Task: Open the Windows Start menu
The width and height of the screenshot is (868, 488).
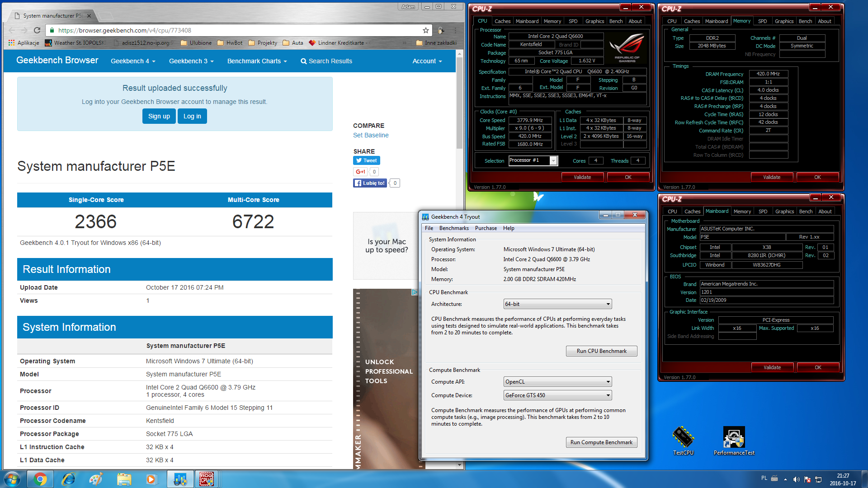Action: pos(12,479)
